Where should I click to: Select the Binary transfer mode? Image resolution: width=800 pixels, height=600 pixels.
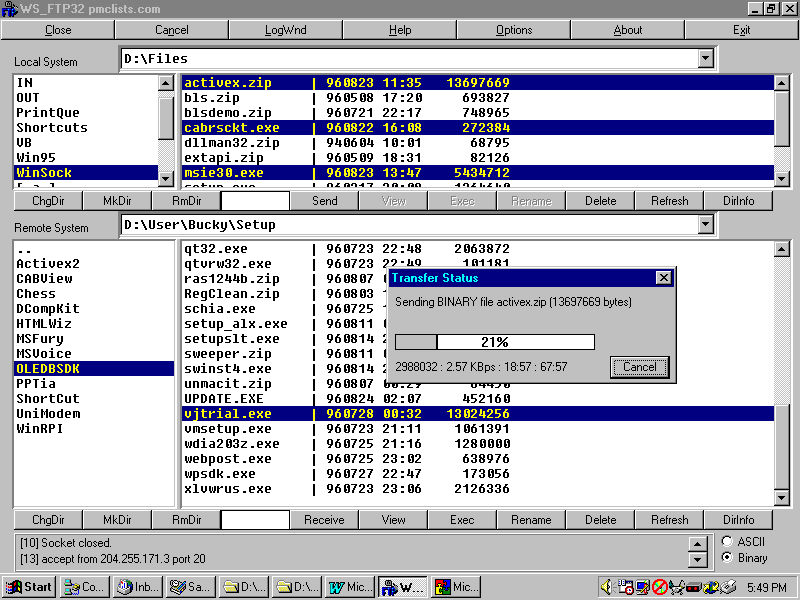(x=726, y=557)
